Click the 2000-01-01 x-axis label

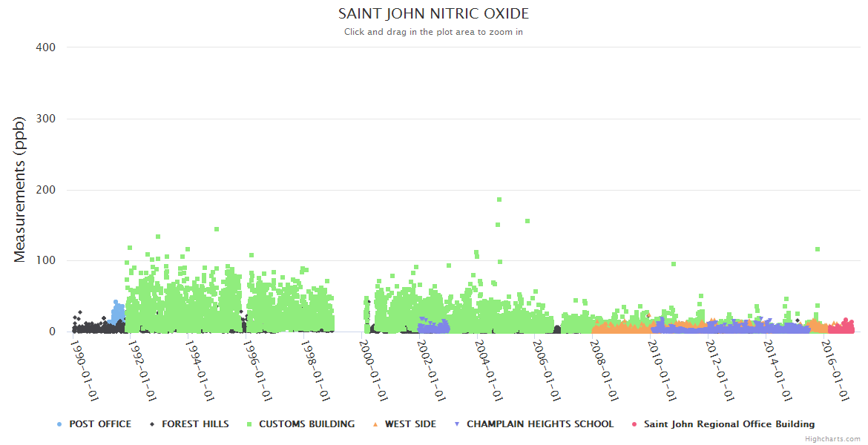pyautogui.click(x=374, y=369)
